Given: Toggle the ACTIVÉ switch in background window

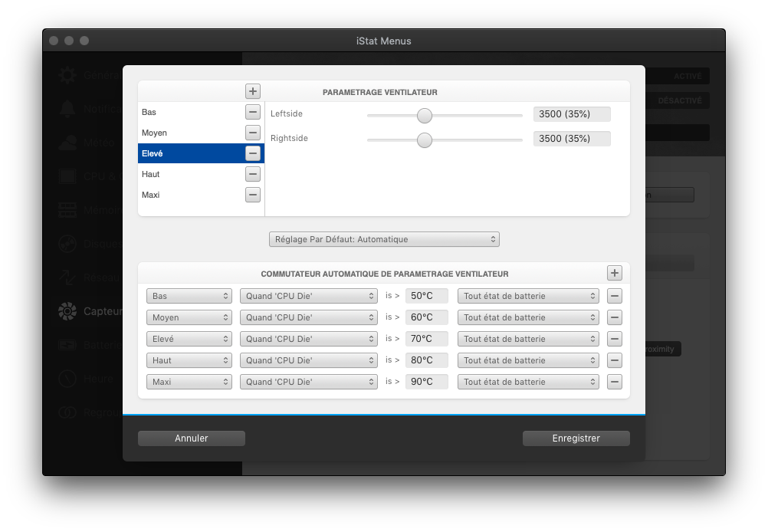Looking at the screenshot, I should click(x=678, y=76).
